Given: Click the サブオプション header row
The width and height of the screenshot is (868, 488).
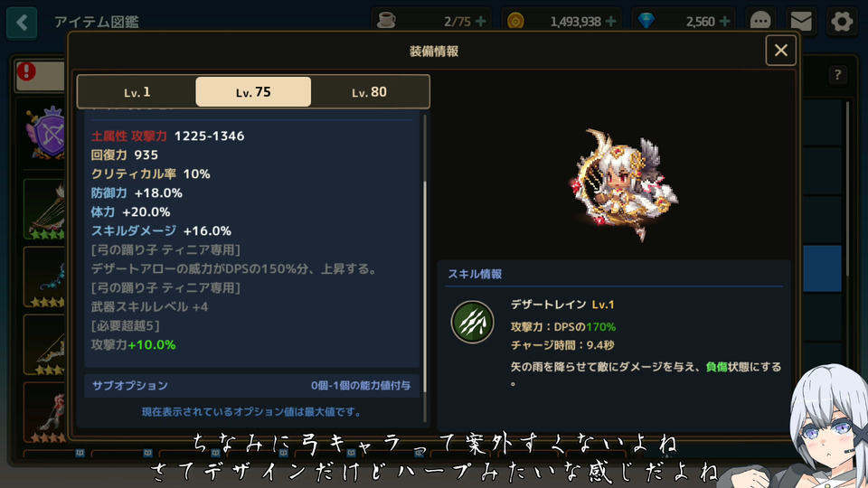Looking at the screenshot, I should tap(252, 386).
